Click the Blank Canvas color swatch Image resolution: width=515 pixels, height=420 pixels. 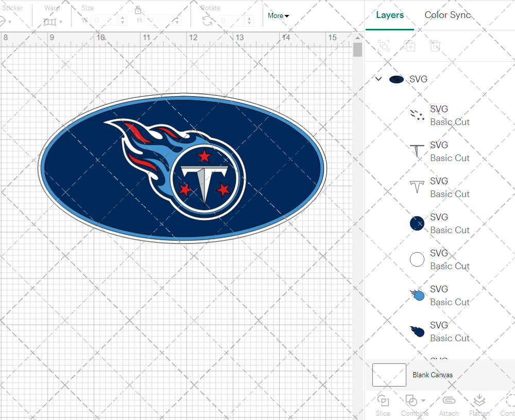[x=389, y=375]
